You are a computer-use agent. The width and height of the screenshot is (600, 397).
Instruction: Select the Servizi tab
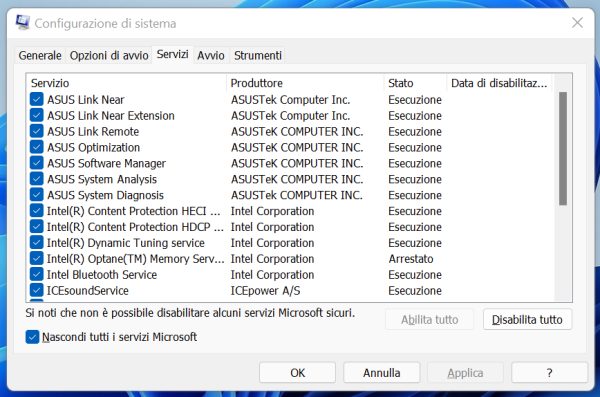[173, 54]
